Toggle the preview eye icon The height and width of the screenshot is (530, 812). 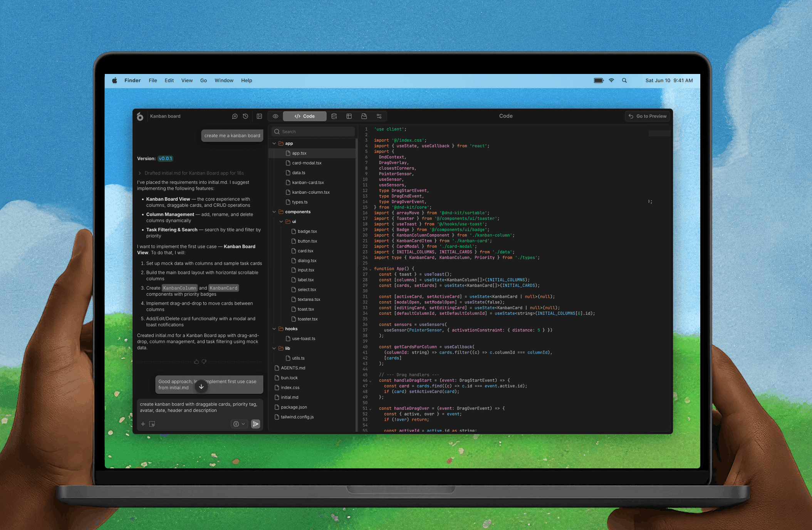pos(275,116)
